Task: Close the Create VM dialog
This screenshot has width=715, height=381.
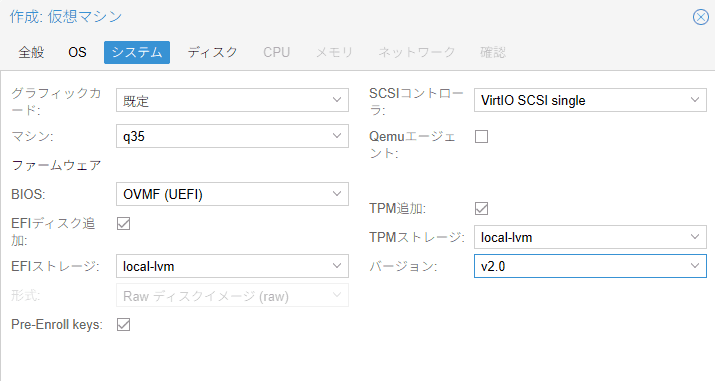Action: click(700, 17)
